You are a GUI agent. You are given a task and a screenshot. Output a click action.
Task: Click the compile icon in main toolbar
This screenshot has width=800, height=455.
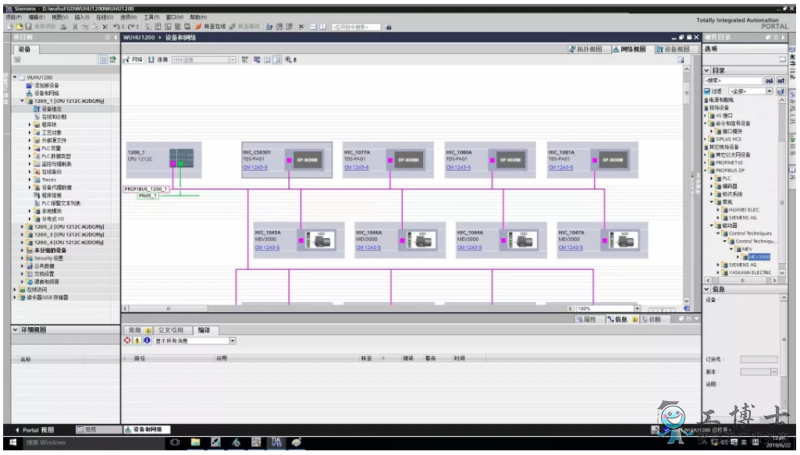[x=148, y=27]
